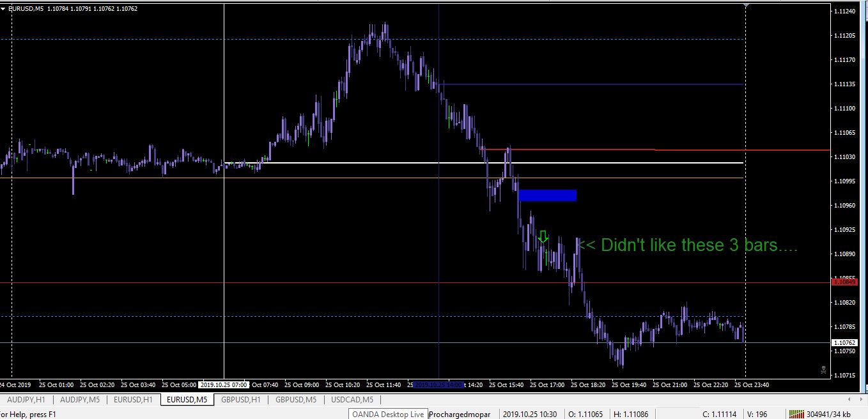Click the green 'Didn't like these 3 bars' annotation

coord(687,245)
